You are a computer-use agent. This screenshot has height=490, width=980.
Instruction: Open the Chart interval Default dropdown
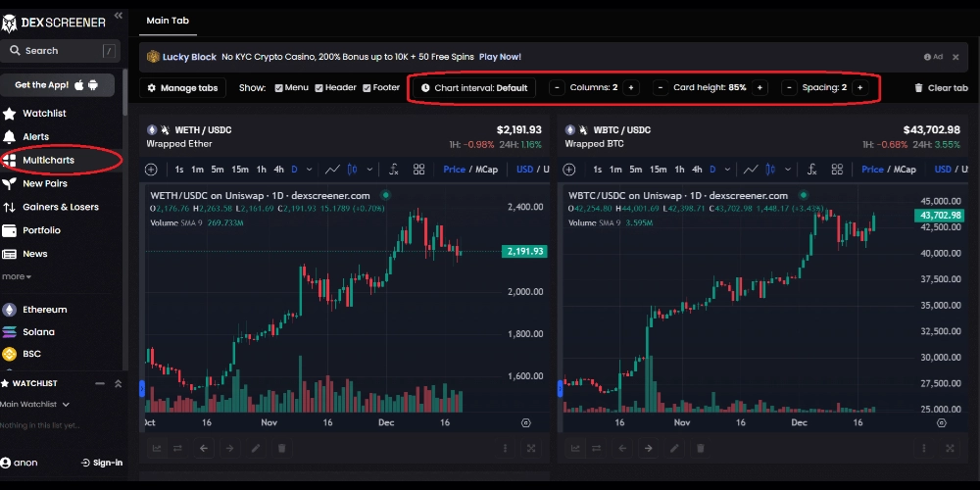474,88
